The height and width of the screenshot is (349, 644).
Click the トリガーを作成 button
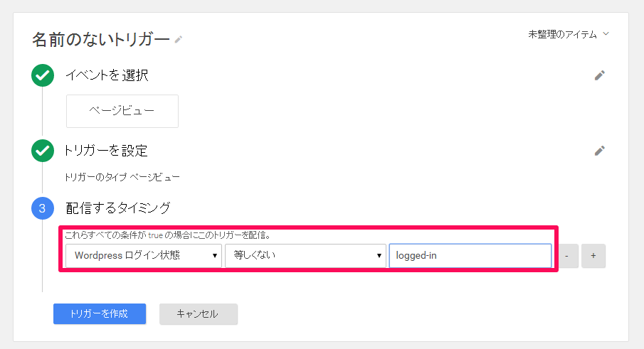click(x=100, y=313)
